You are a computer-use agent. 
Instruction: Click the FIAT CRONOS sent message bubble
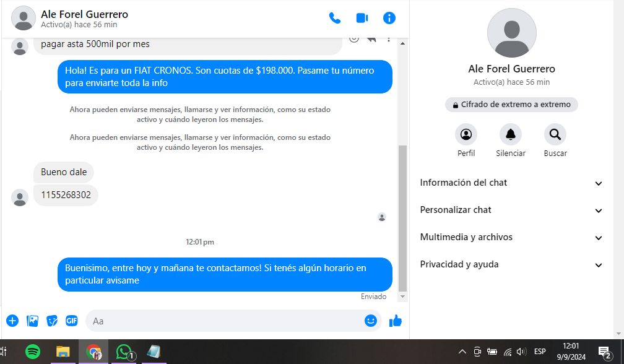225,77
